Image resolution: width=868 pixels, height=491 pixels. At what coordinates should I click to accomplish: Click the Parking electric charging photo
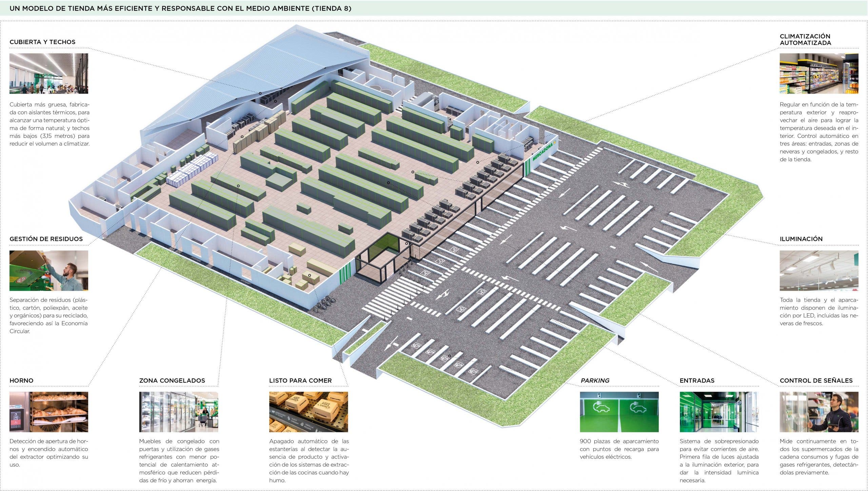click(x=619, y=412)
